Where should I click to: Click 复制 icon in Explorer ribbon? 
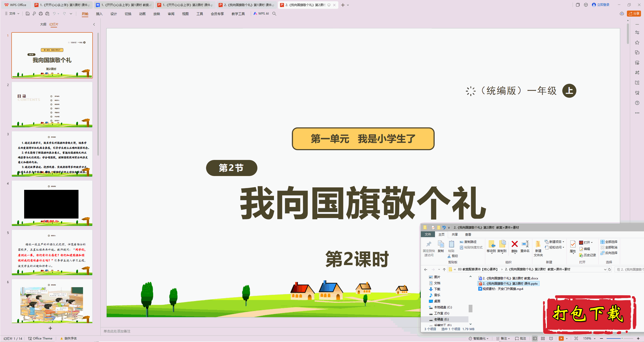441,247
